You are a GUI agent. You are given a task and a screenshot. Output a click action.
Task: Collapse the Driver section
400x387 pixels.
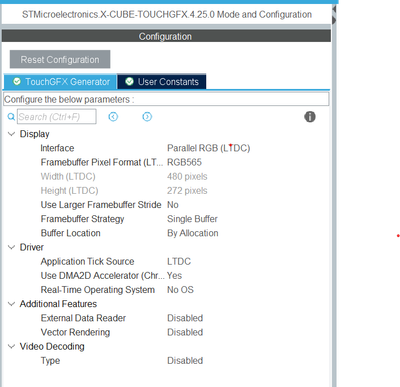click(x=11, y=247)
